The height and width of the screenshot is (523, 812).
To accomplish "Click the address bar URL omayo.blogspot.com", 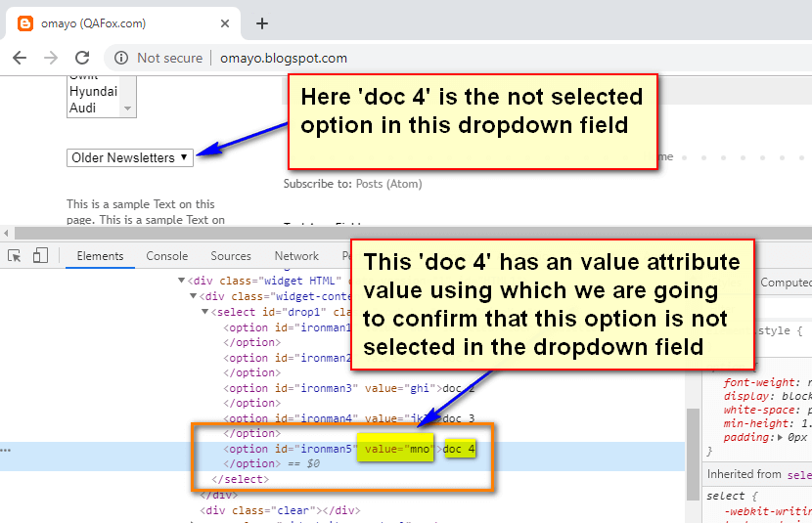I will pos(284,58).
